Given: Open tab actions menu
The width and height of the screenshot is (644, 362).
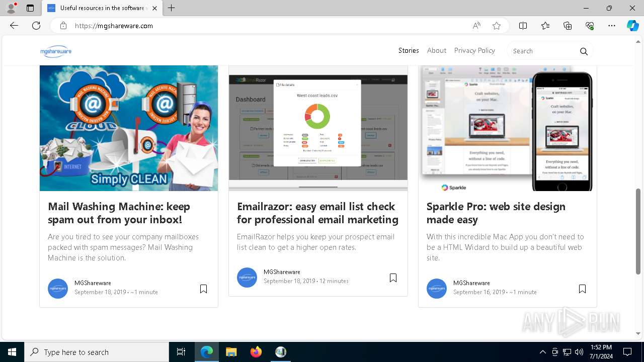Looking at the screenshot, I should 30,8.
